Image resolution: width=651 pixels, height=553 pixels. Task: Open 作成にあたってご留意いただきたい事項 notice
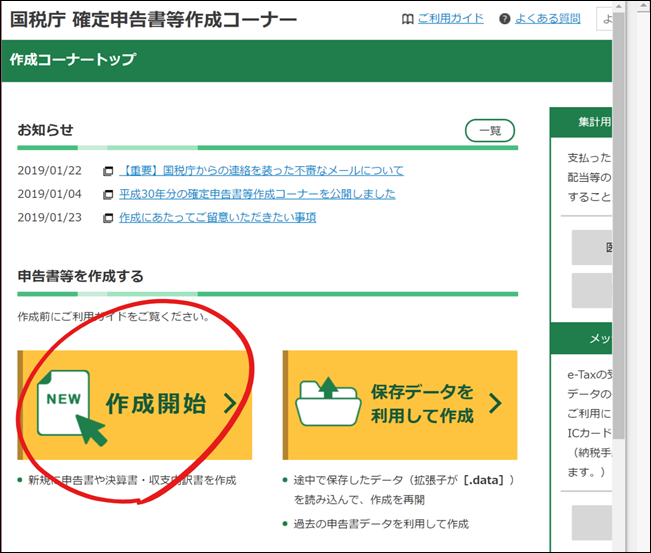pos(218,217)
